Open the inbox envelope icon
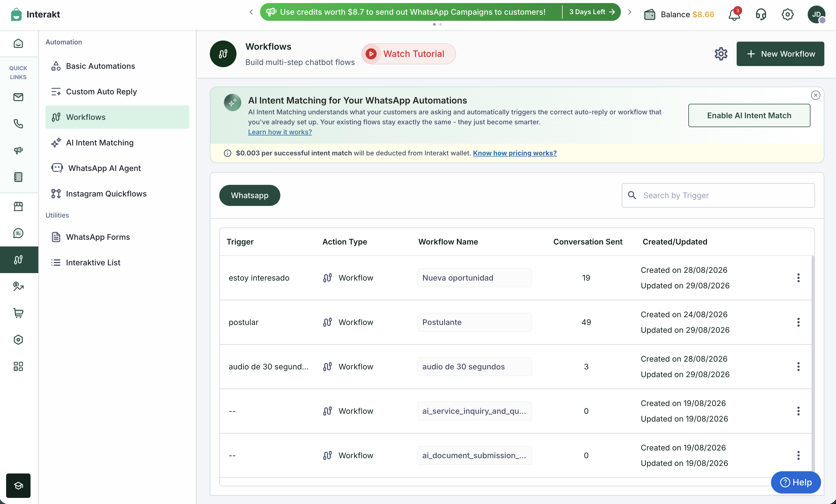The height and width of the screenshot is (504, 836). pyautogui.click(x=18, y=97)
